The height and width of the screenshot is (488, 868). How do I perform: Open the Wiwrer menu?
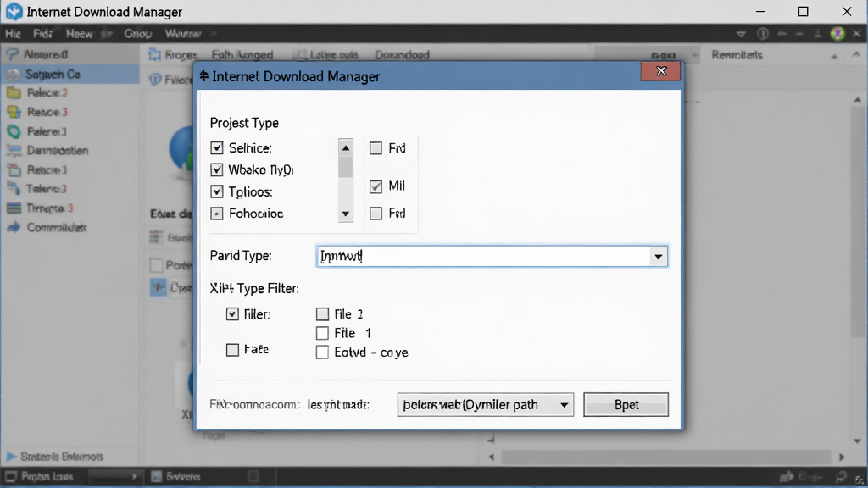(183, 34)
